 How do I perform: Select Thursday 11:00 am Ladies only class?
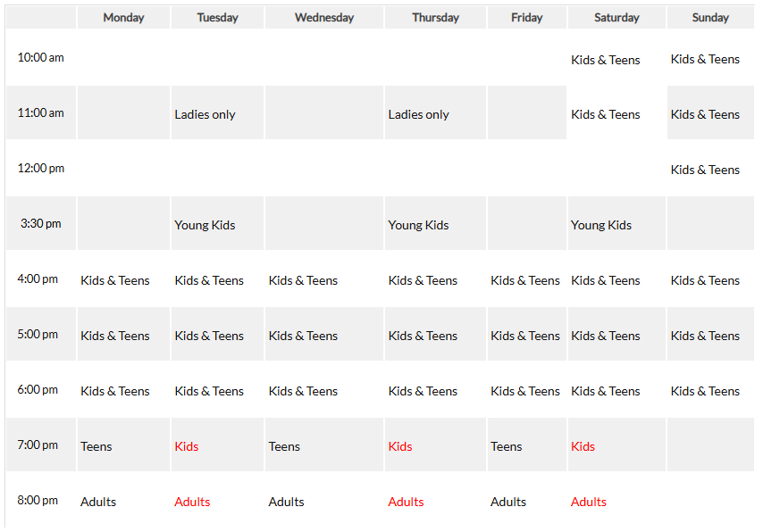pos(418,114)
